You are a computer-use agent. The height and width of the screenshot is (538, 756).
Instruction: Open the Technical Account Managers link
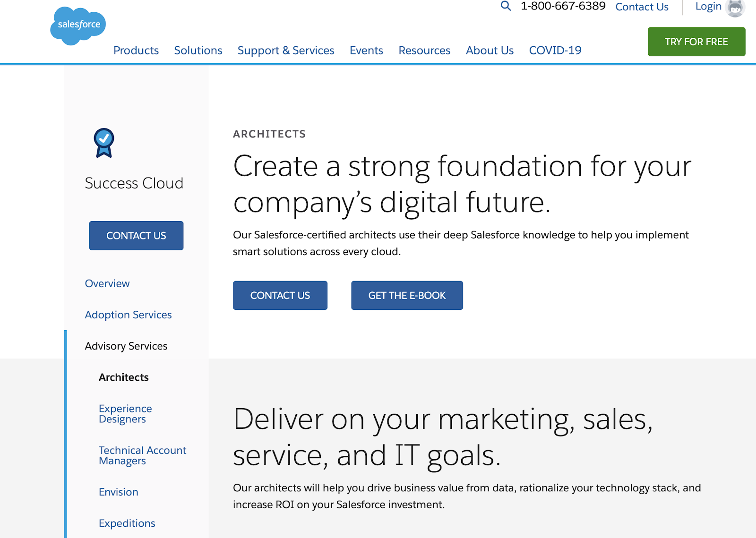point(142,455)
